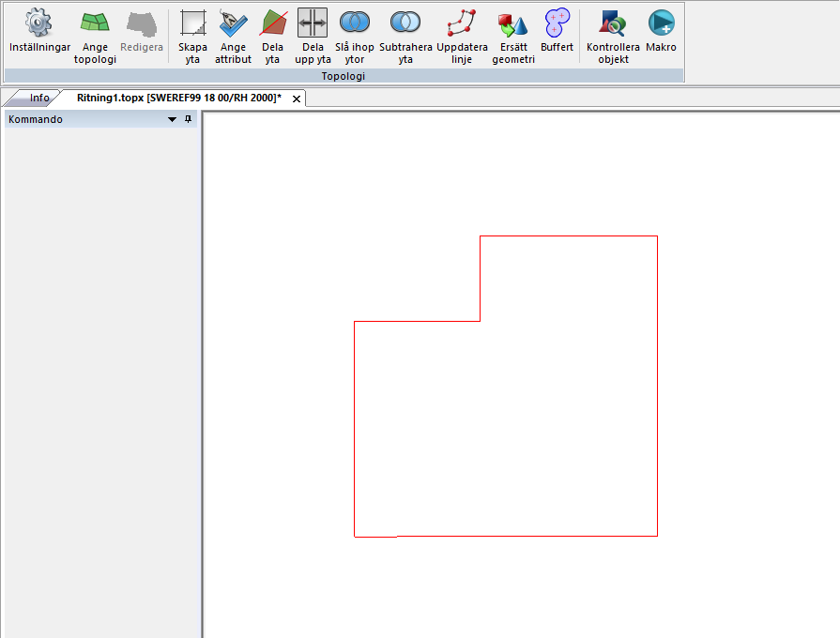Toggle the Dela upp yta tool

click(x=313, y=36)
